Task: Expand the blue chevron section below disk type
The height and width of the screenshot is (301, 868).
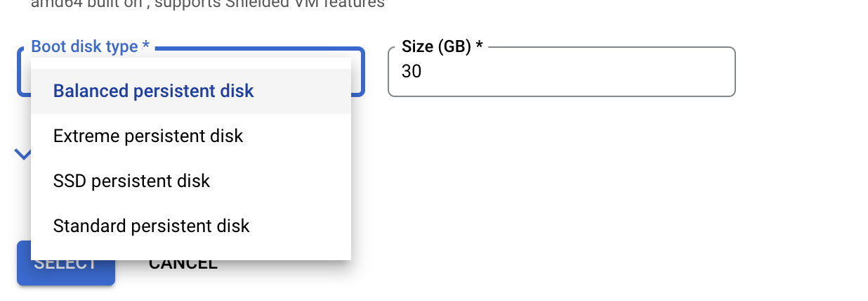Action: point(22,153)
